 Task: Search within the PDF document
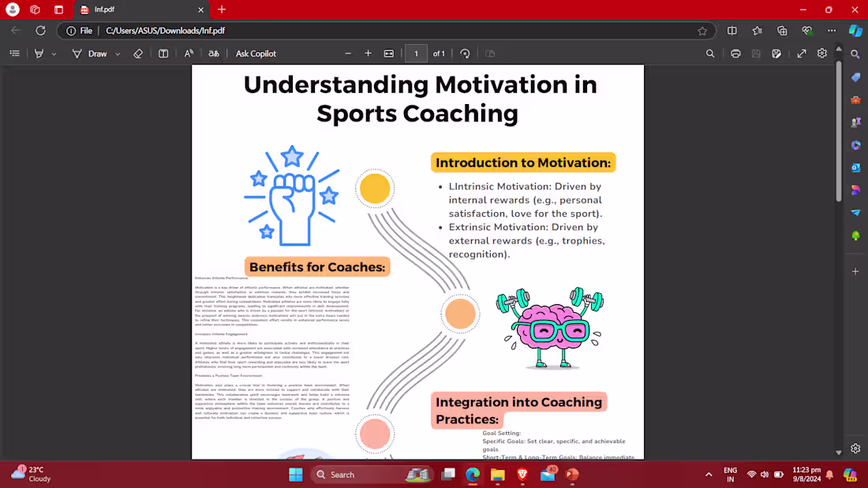709,53
